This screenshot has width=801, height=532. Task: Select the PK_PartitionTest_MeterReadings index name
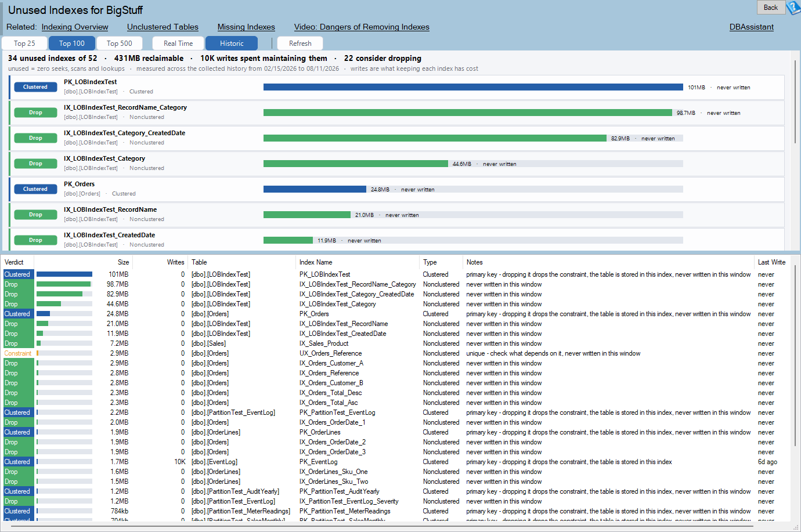[x=345, y=511]
